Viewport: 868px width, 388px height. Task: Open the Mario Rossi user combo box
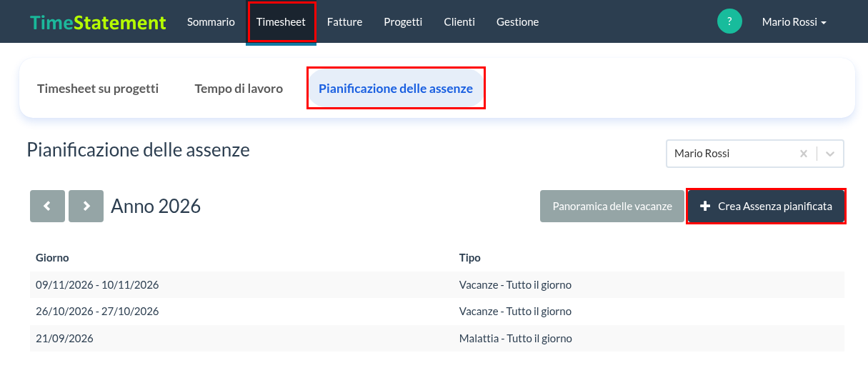pos(755,154)
